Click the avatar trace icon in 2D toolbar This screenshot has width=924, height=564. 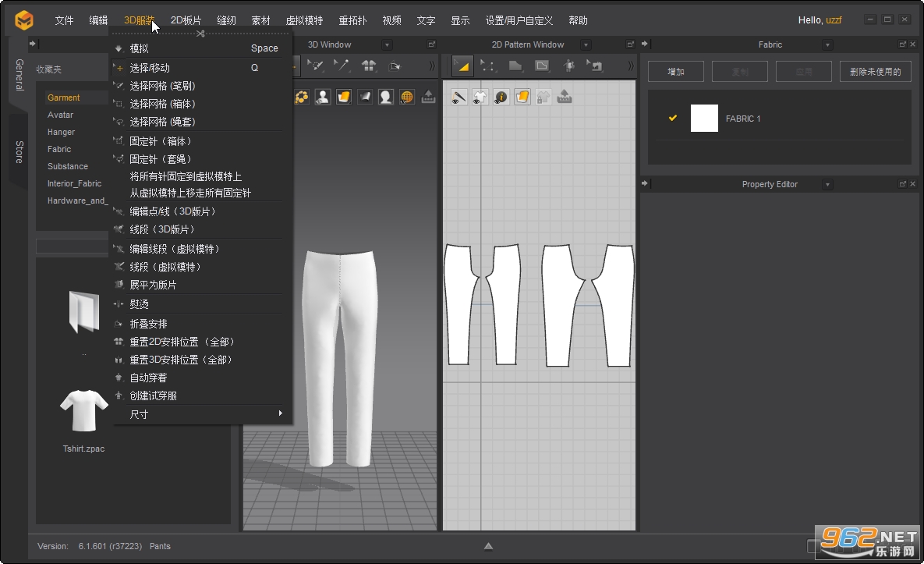(x=568, y=66)
